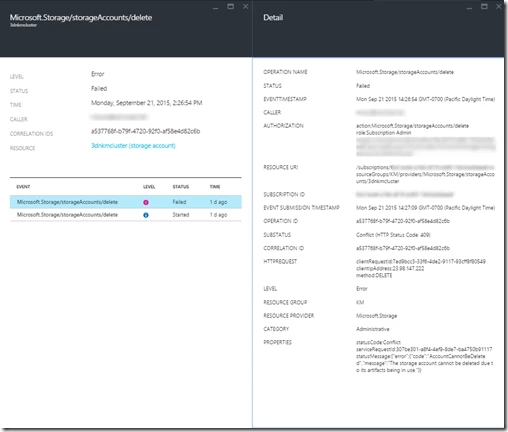Close the storageAccounts/delete blade
Screen dimensions: 508x432
pos(245,6)
